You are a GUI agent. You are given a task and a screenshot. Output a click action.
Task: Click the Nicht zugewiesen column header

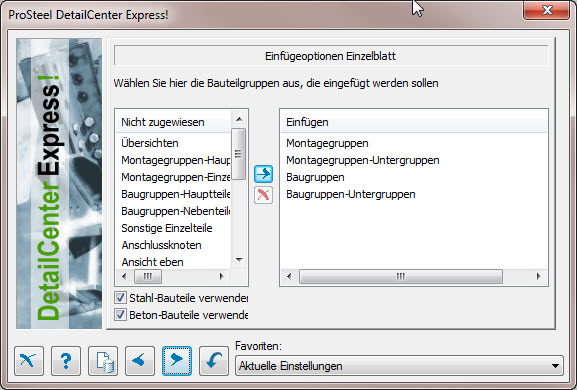[x=173, y=122]
